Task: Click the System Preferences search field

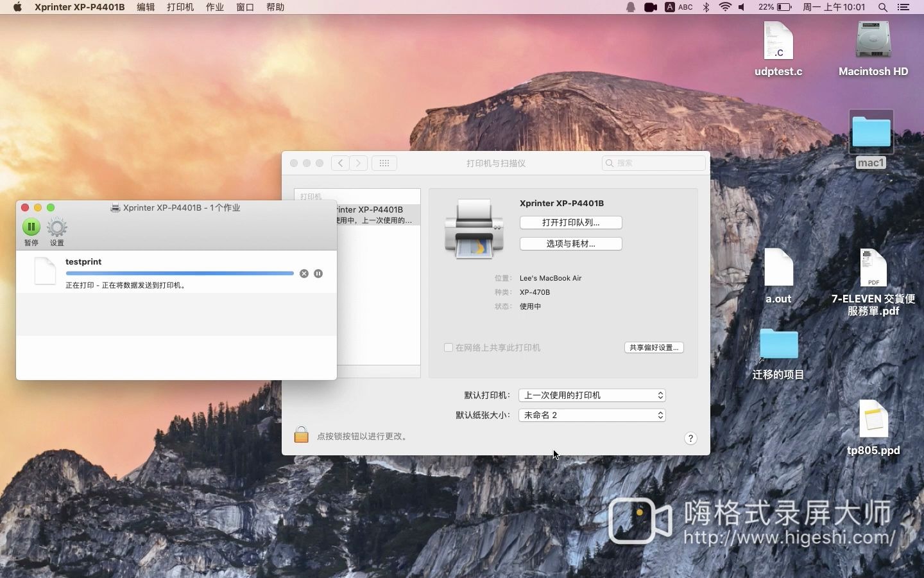Action: pyautogui.click(x=654, y=163)
